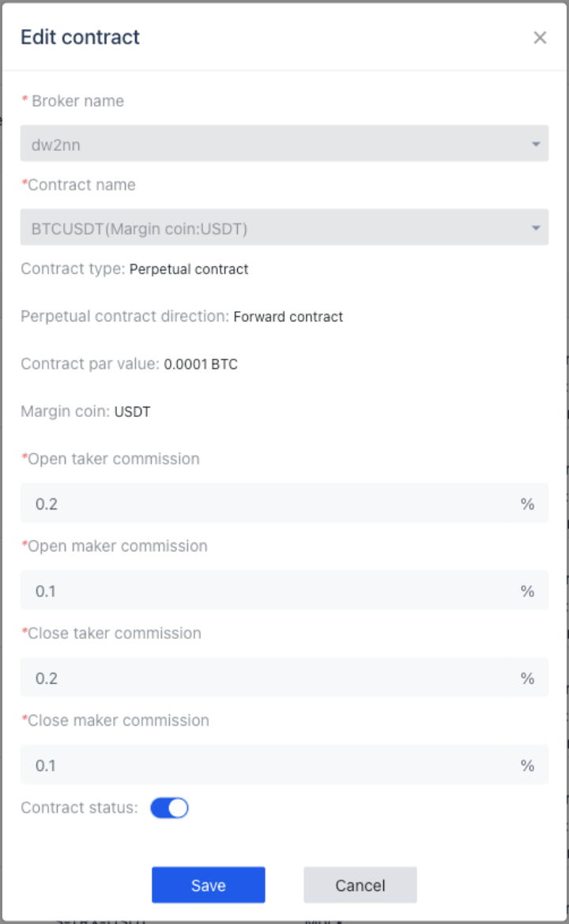The height and width of the screenshot is (924, 569).
Task: Click the Broker name dropdown arrow
Action: (535, 144)
